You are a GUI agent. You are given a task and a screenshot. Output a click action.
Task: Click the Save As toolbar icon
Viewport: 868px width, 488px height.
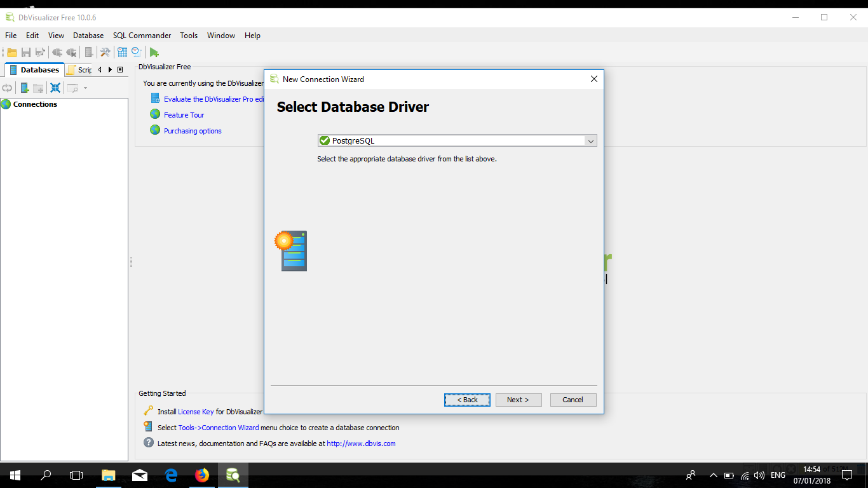pos(41,52)
